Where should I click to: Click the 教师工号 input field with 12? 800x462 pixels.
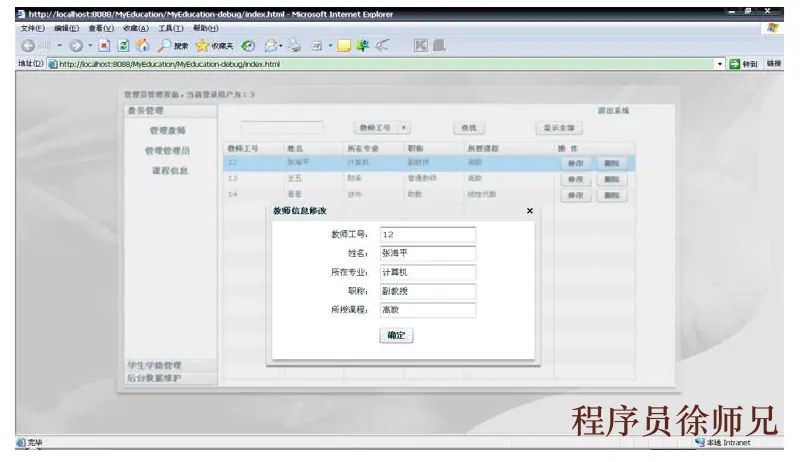428,235
